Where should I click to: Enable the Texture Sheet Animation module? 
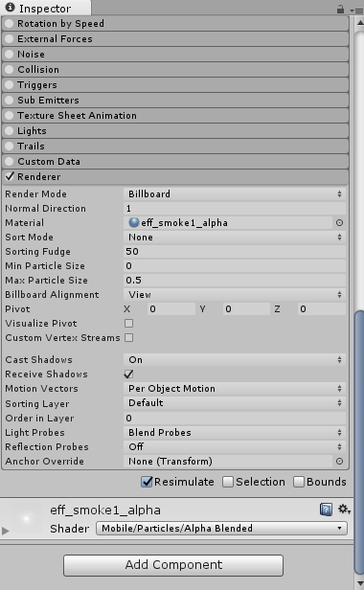(x=10, y=116)
